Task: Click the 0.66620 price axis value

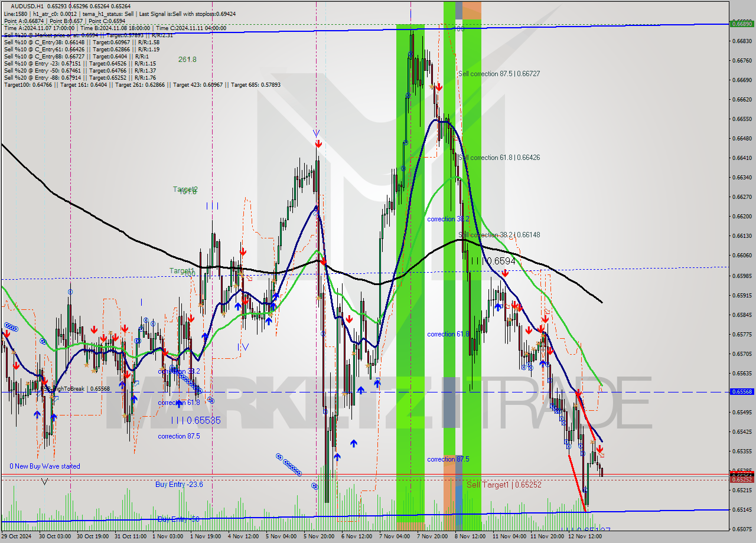Action: (742, 99)
